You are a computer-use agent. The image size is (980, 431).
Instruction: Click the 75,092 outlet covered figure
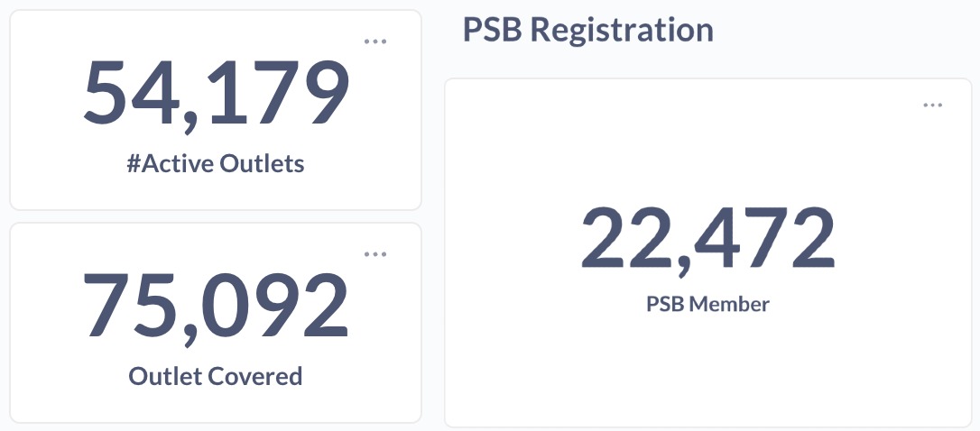point(216,306)
